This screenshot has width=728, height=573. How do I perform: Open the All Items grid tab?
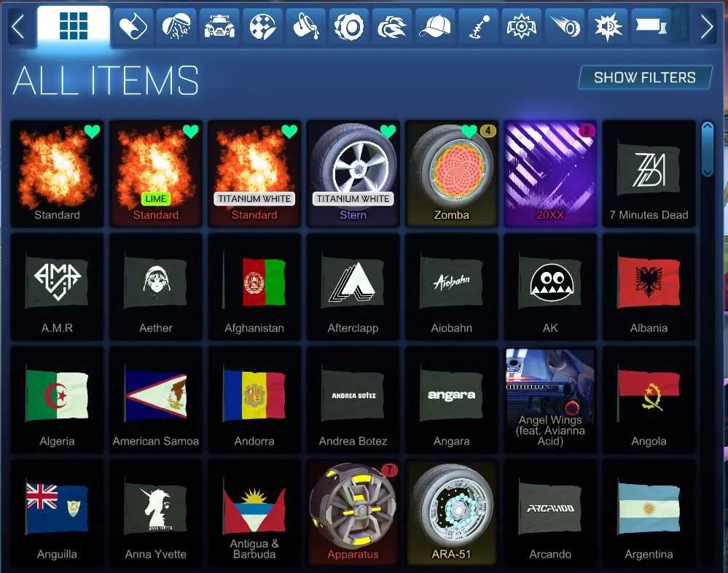74,26
